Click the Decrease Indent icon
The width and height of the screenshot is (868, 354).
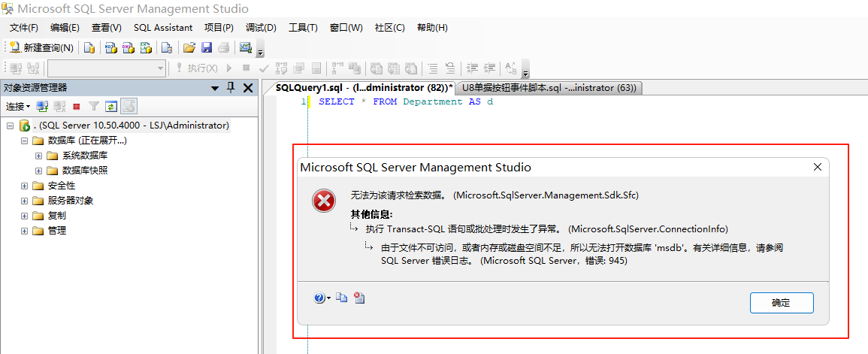click(472, 68)
